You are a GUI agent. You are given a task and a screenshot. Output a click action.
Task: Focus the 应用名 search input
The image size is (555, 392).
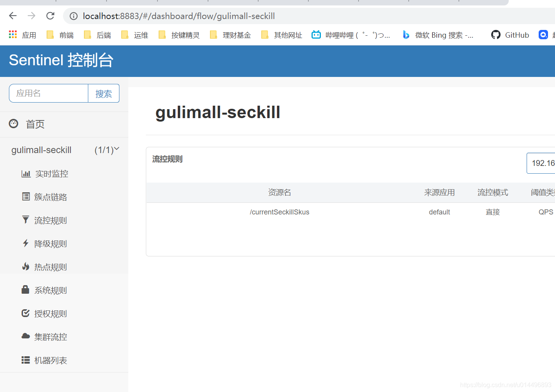click(x=49, y=93)
